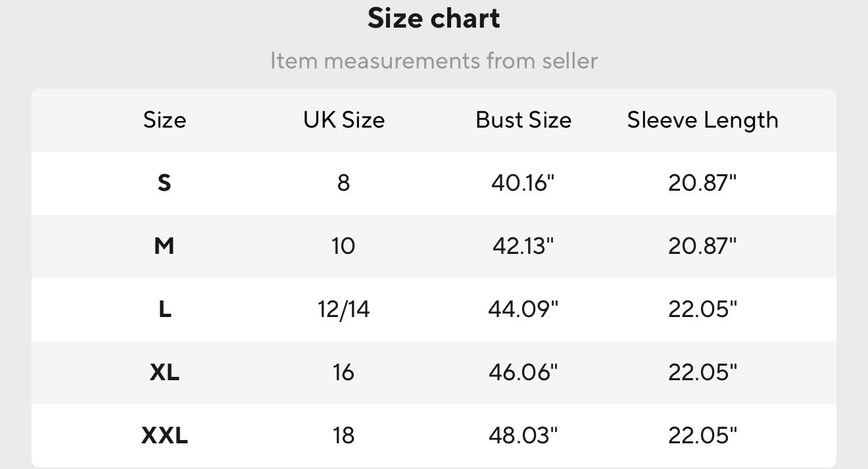This screenshot has width=868, height=469.
Task: Click UK size 18 cell
Action: point(344,435)
